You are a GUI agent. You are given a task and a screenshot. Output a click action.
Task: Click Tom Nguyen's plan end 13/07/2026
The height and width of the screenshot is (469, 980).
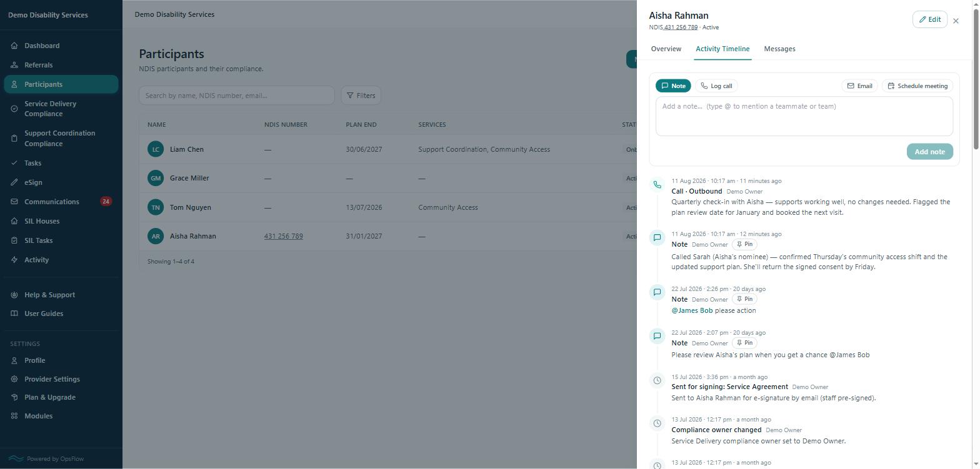364,207
